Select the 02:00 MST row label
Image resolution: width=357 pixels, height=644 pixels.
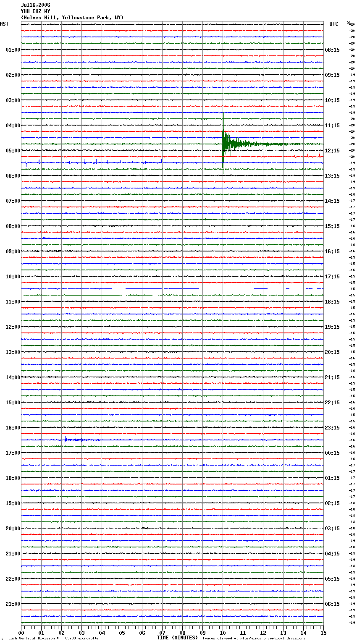(13, 75)
